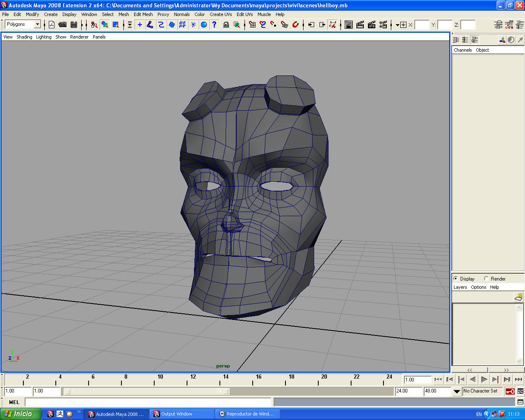The image size is (525, 420).
Task: Open the Edit Mesh menu
Action: pos(143,14)
